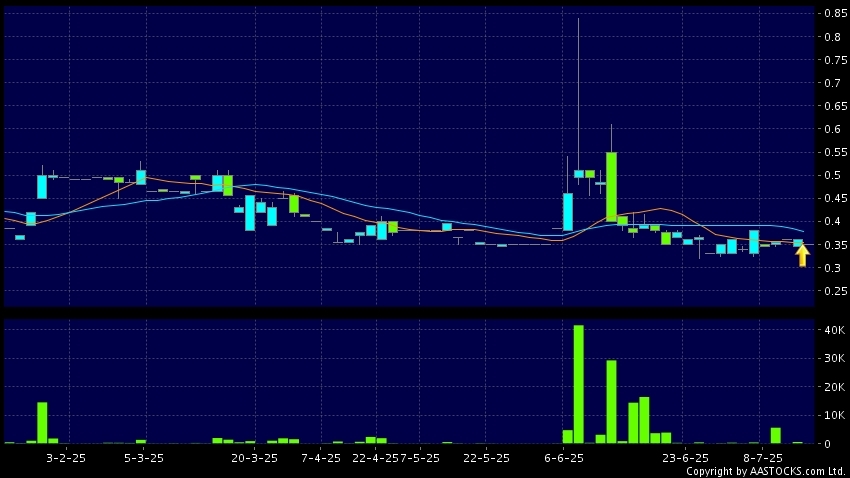Click the 0.85 price axis label
This screenshot has height=478, width=850.
click(x=835, y=13)
